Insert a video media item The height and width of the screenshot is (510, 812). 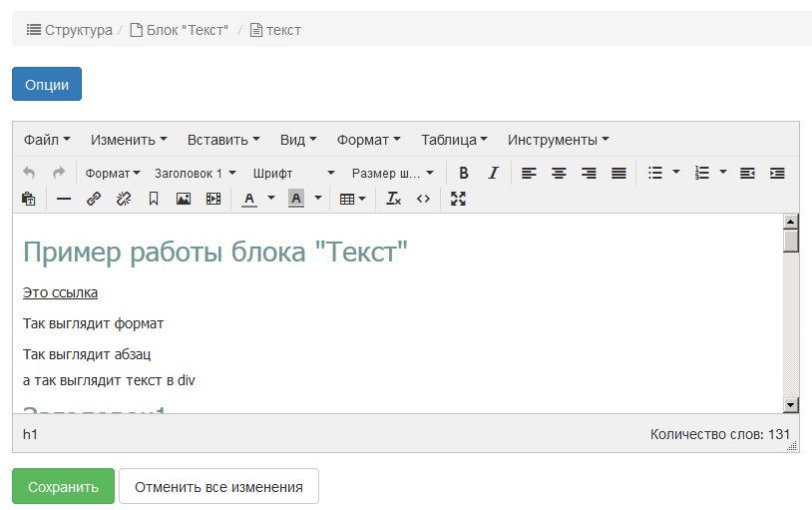point(213,199)
